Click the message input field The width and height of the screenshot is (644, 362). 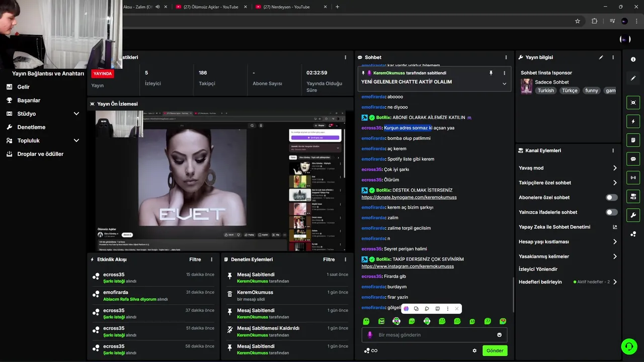click(434, 335)
